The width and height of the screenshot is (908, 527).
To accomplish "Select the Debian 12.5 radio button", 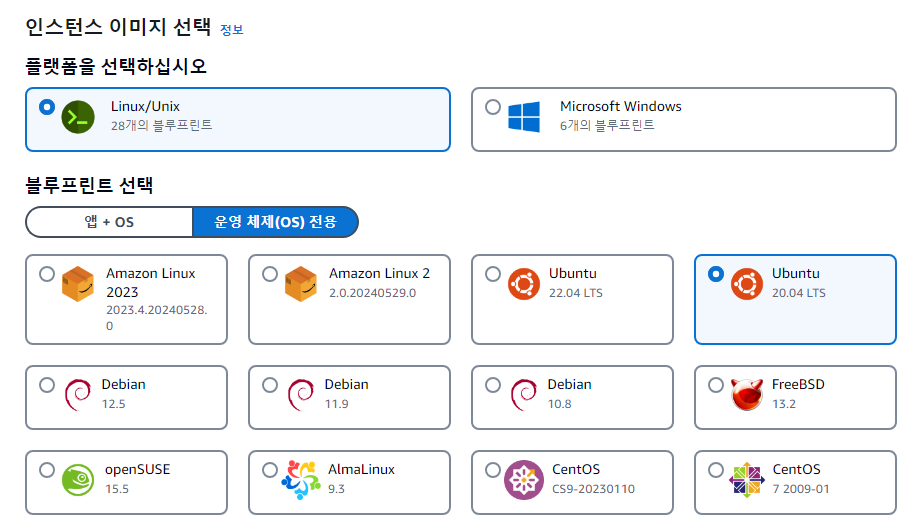I will pyautogui.click(x=47, y=385).
